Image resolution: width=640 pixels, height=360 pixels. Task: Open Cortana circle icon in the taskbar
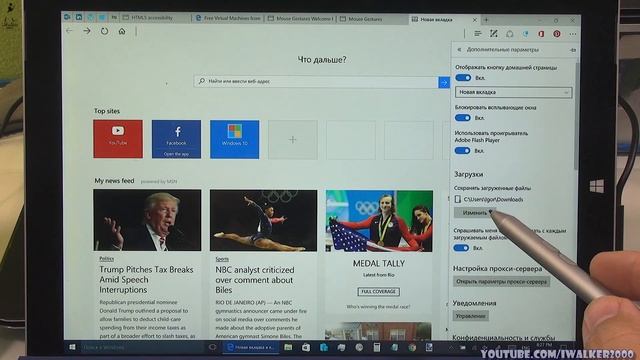coord(212,347)
